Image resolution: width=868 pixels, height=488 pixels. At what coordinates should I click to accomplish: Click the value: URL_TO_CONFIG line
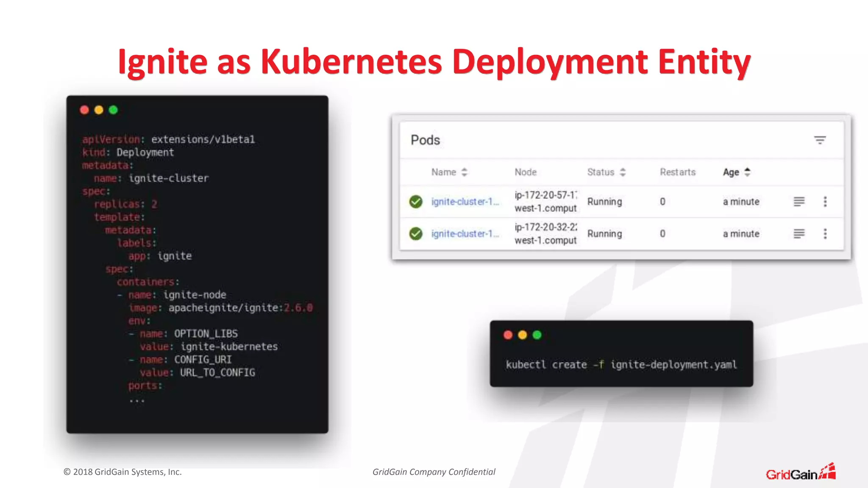[x=198, y=373]
